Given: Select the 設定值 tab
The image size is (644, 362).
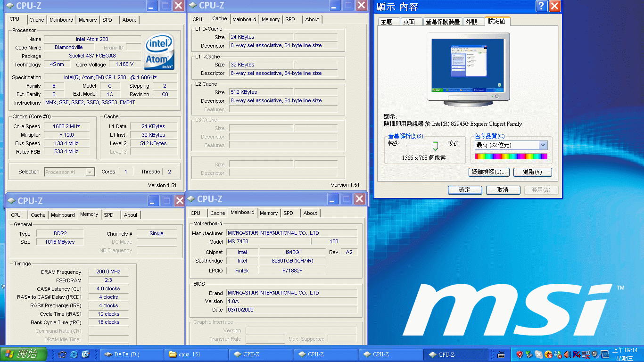Looking at the screenshot, I should coord(497,21).
